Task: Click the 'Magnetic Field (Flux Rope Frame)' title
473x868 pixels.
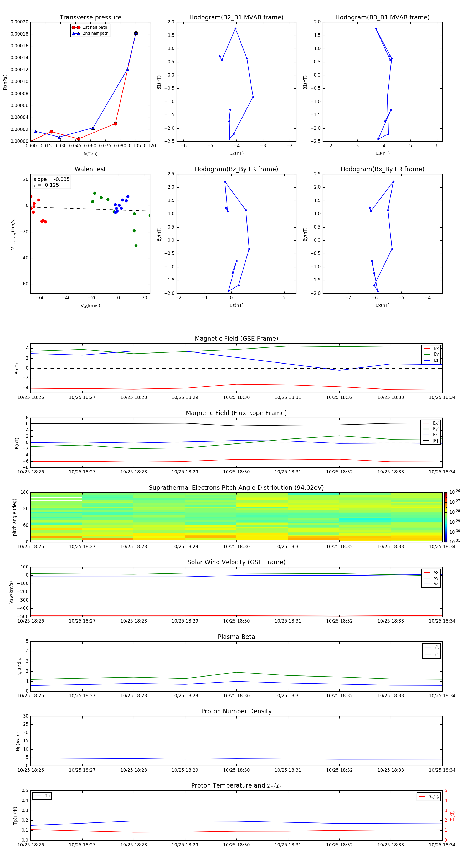Action: click(x=236, y=413)
